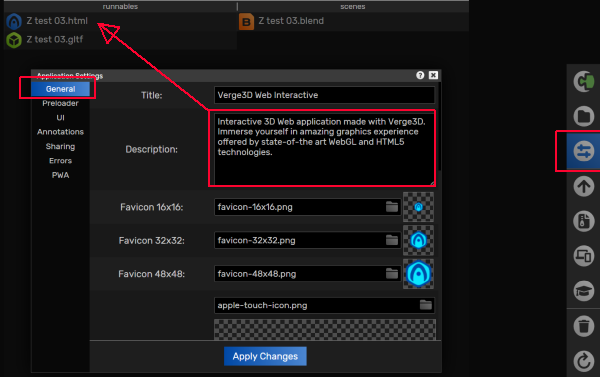Open the PWA settings tab
Image resolution: width=600 pixels, height=377 pixels.
(x=60, y=175)
